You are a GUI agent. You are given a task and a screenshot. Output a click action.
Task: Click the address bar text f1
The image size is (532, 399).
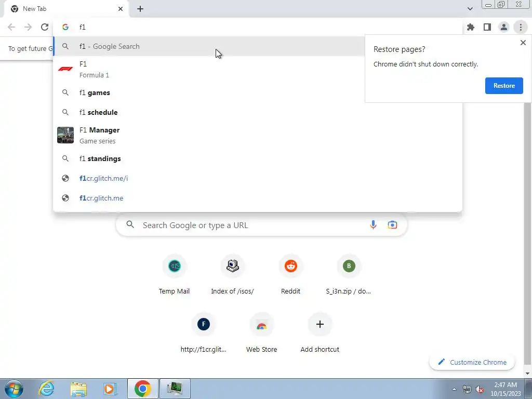[x=83, y=27]
